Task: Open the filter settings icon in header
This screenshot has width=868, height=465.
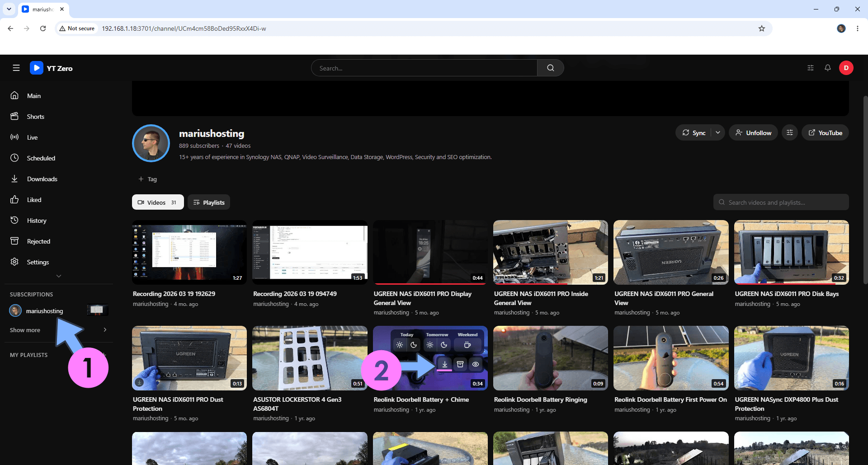Action: [x=811, y=68]
